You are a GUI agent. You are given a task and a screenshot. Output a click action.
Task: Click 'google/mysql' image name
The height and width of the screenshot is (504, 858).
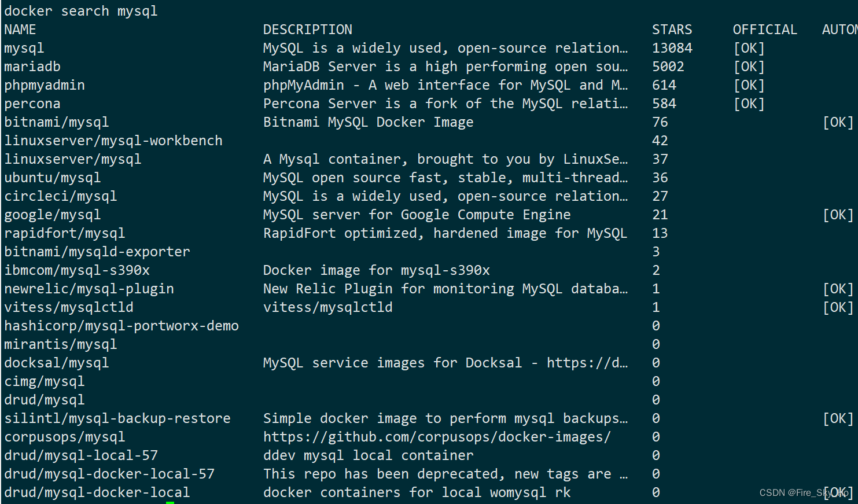pos(53,215)
